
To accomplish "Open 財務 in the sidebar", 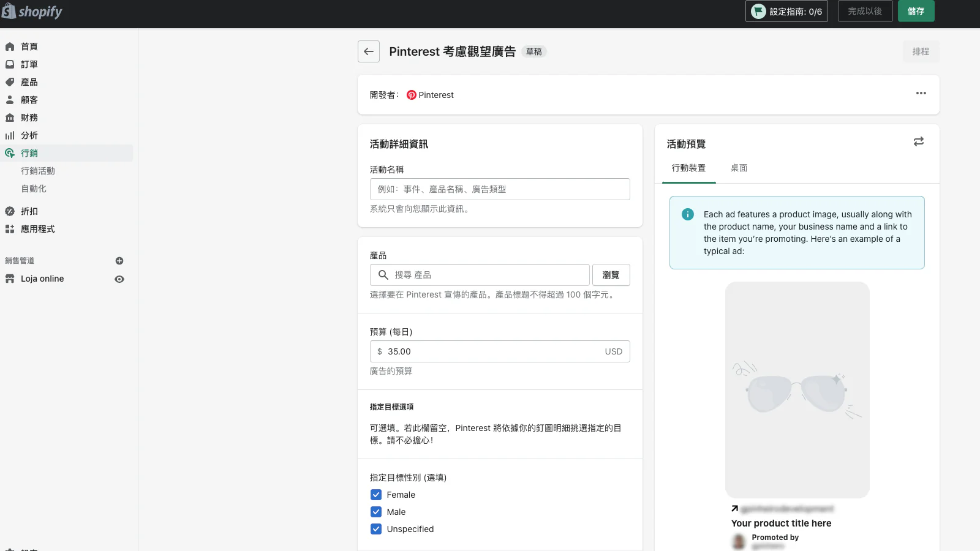I will 29,118.
